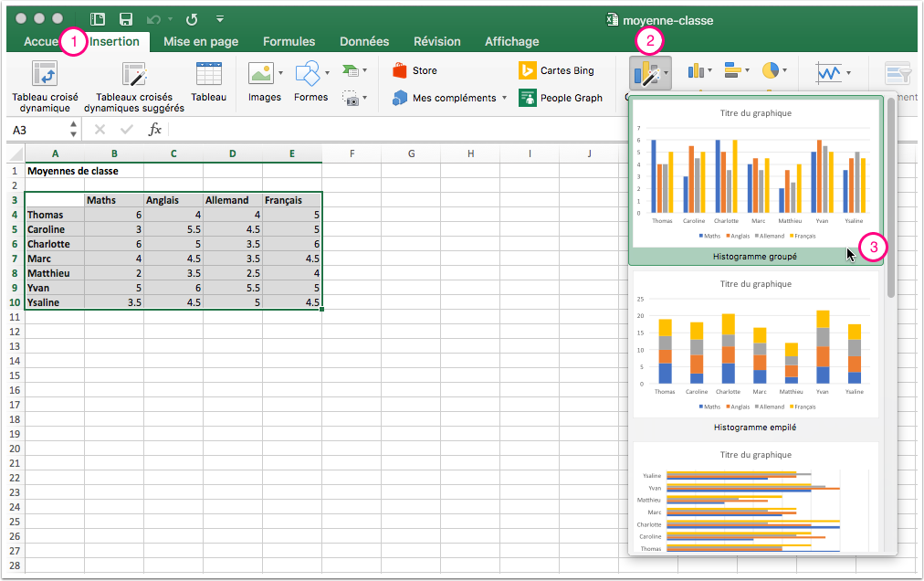
Task: Click the pie chart icon
Action: click(771, 70)
